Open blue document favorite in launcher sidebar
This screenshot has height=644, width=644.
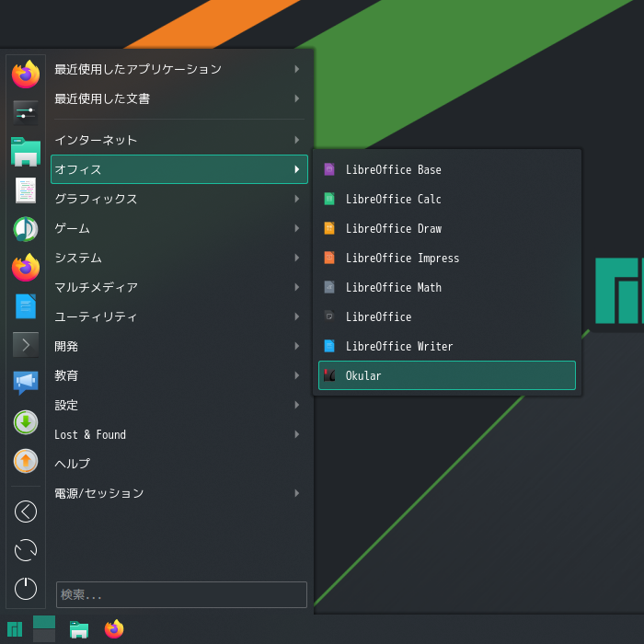(26, 306)
